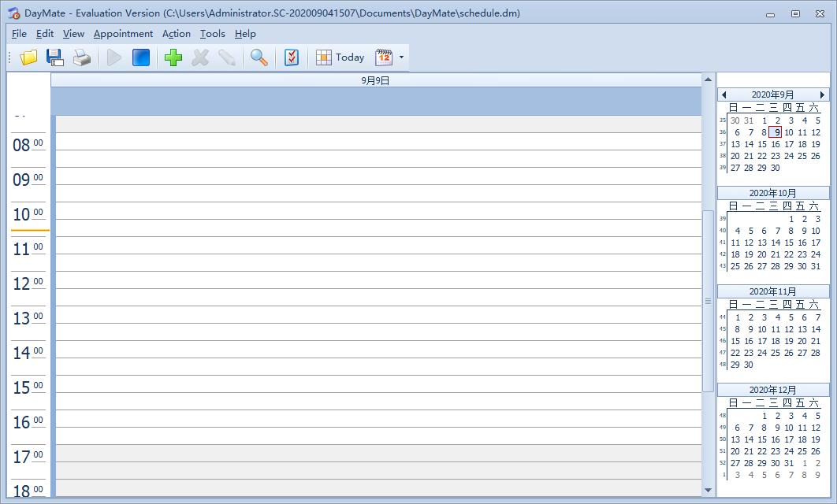Expand the calendar view dropdown arrow
This screenshot has height=504, width=837.
click(x=401, y=57)
